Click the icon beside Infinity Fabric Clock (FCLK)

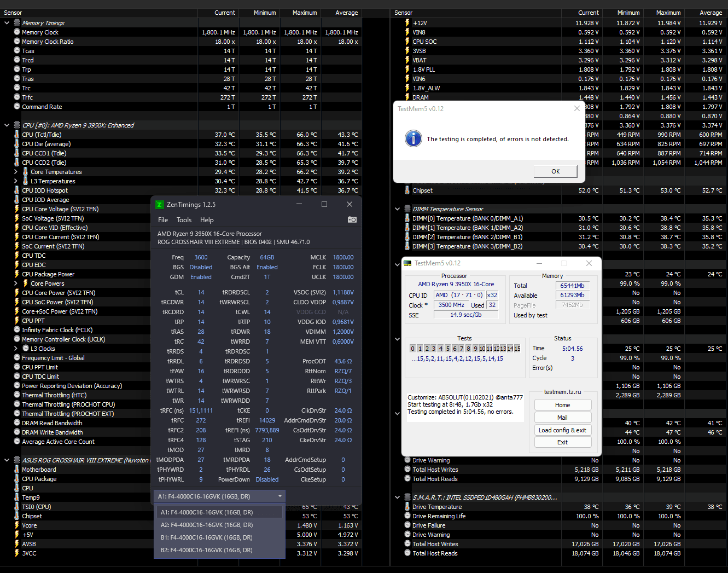pyautogui.click(x=17, y=330)
